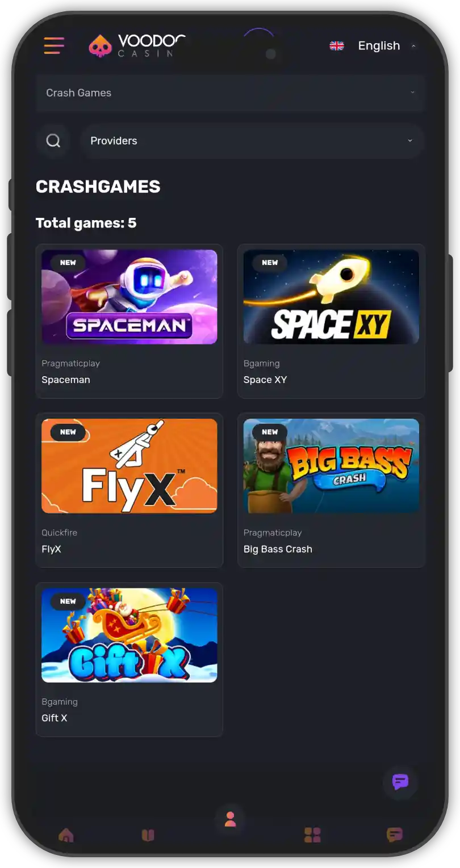Click the magnifier search icon
This screenshot has width=460, height=868.
tap(53, 141)
